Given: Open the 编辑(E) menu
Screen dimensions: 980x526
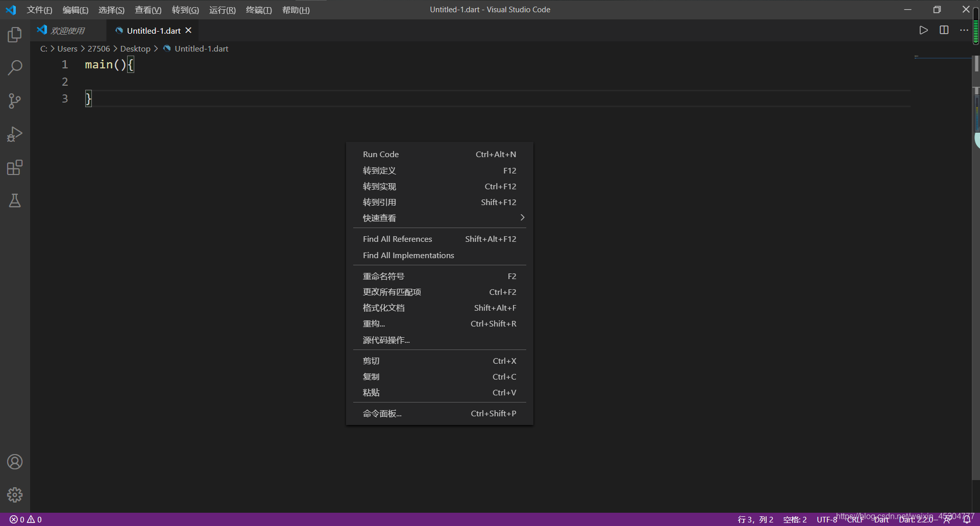Looking at the screenshot, I should tap(75, 10).
